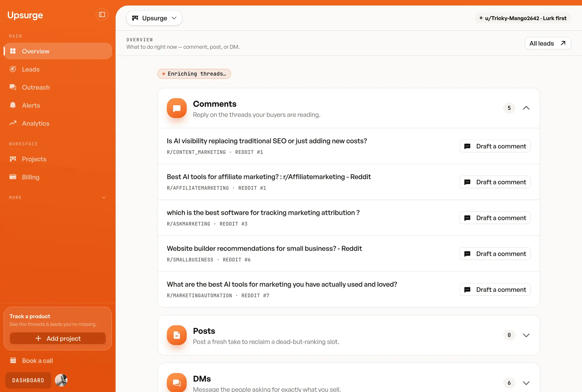Open the Billing page
Screen dimensions: 582x392
(58, 177)
